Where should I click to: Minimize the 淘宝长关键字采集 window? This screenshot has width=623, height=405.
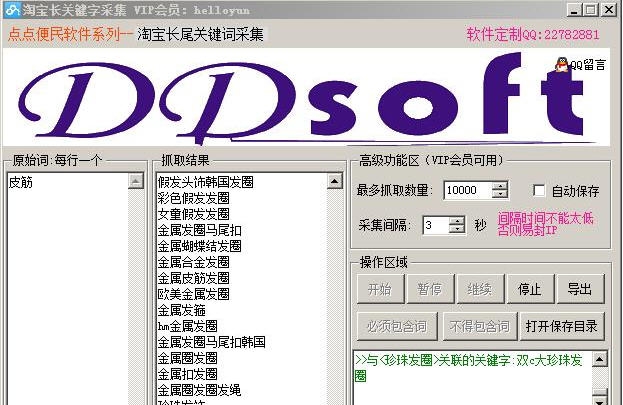tap(573, 10)
